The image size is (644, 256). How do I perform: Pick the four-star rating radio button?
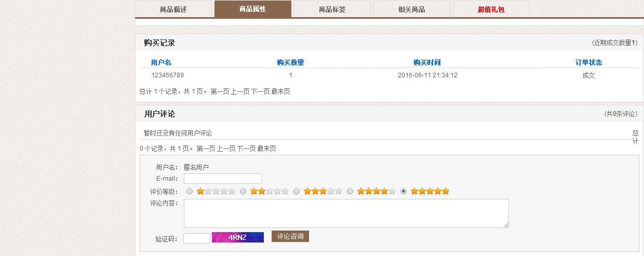350,191
